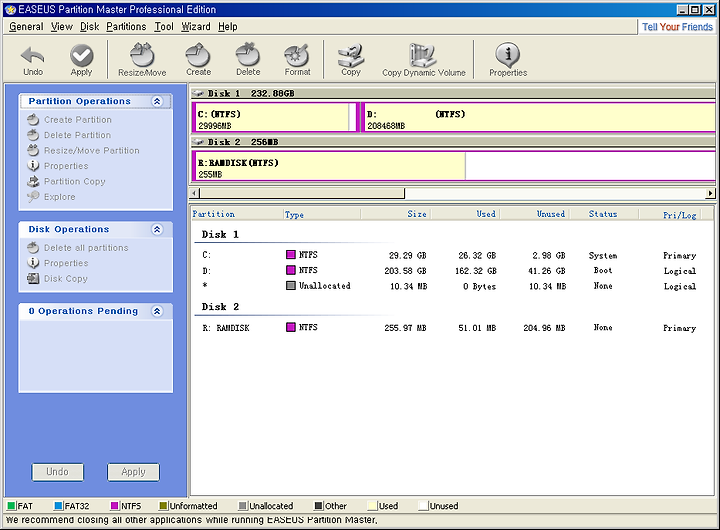The height and width of the screenshot is (530, 720).
Task: Open the Partitions menu
Action: pos(126,27)
